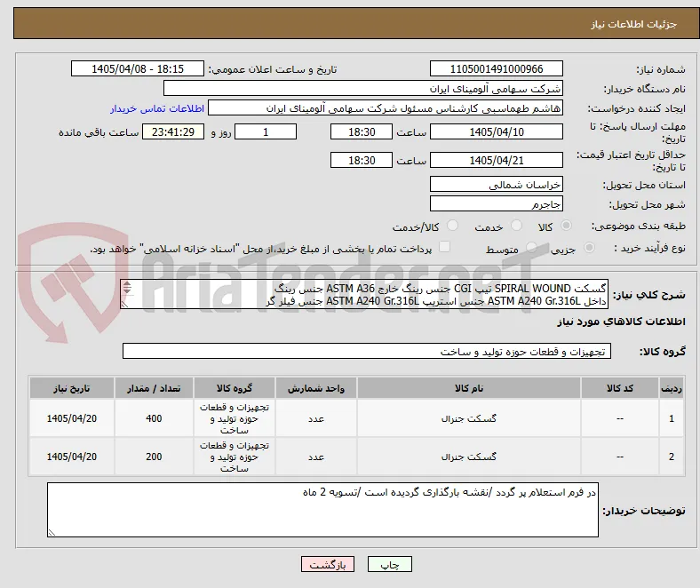This screenshot has height=588, width=700.
Task: Click the buyer notes text area
Action: (x=322, y=510)
